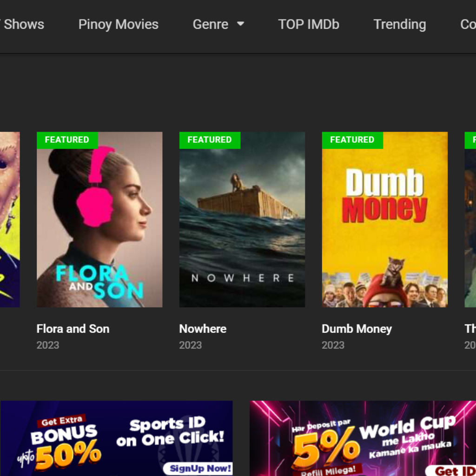
Task: Open the Dumb Money poster
Action: click(x=384, y=219)
